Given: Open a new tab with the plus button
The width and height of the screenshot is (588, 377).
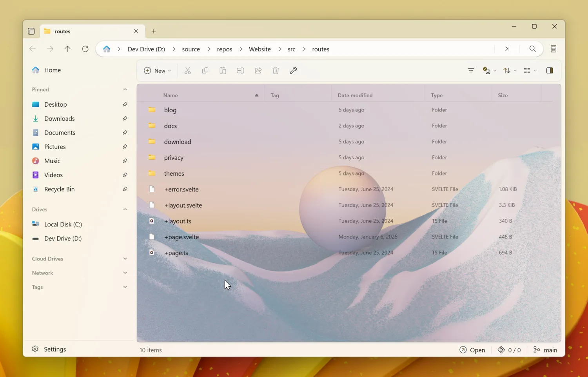Looking at the screenshot, I should pos(154,31).
